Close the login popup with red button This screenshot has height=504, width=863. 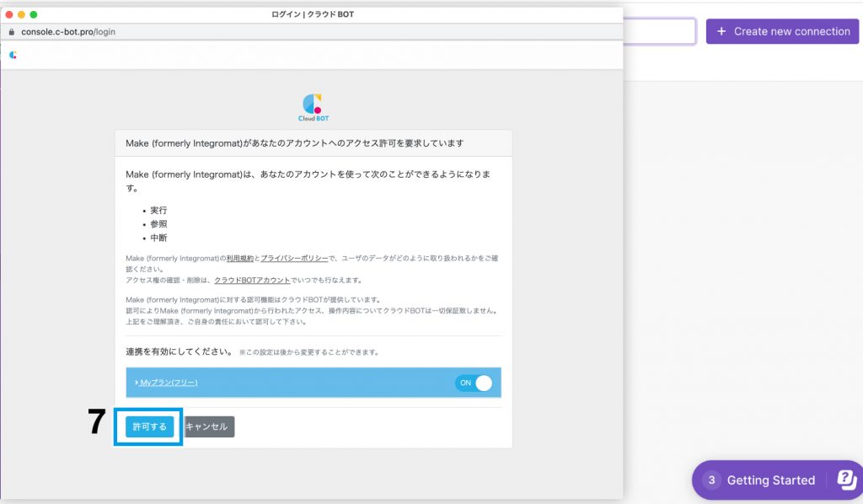pos(8,14)
